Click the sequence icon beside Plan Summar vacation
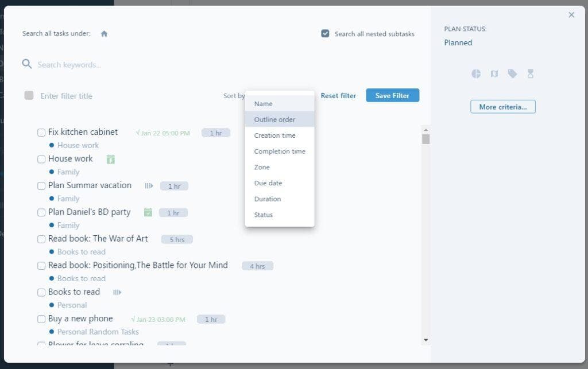588x369 pixels. click(x=149, y=185)
